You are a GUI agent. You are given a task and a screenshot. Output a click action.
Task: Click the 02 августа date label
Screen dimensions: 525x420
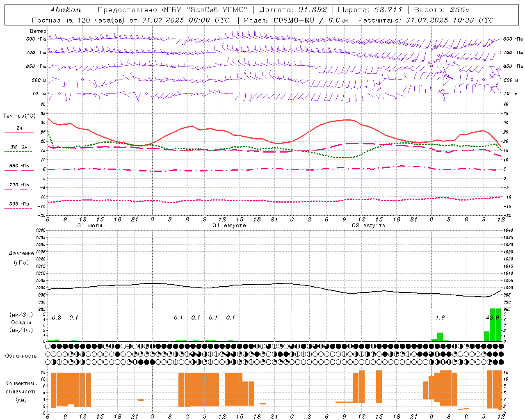tap(369, 226)
